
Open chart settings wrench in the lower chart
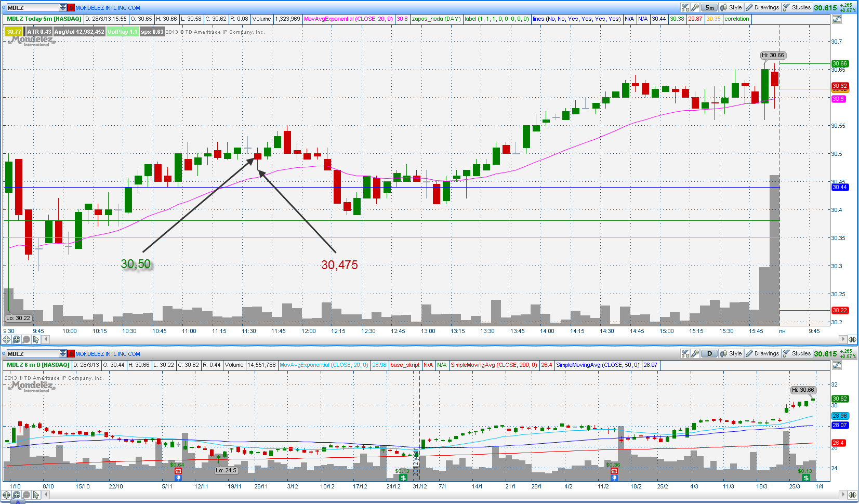point(695,353)
